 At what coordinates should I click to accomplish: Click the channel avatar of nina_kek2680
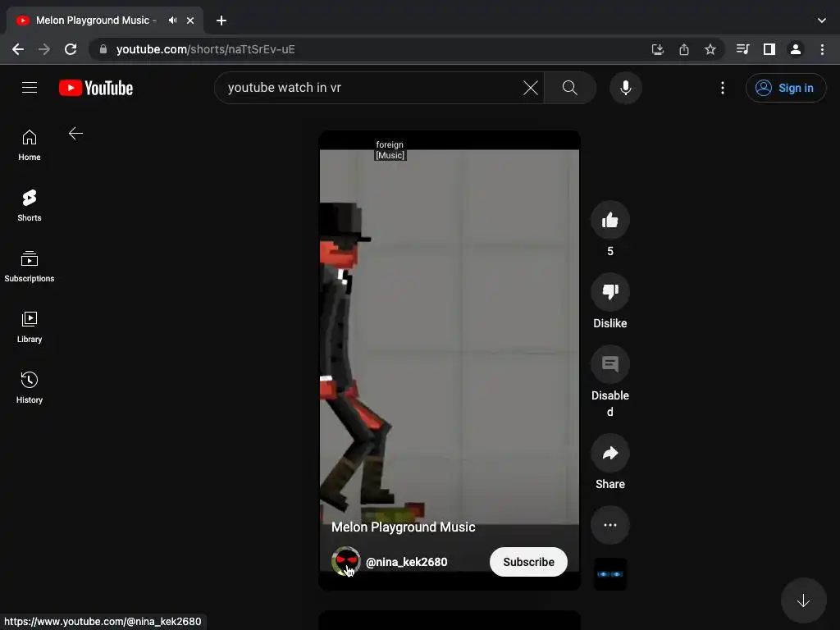(x=345, y=561)
